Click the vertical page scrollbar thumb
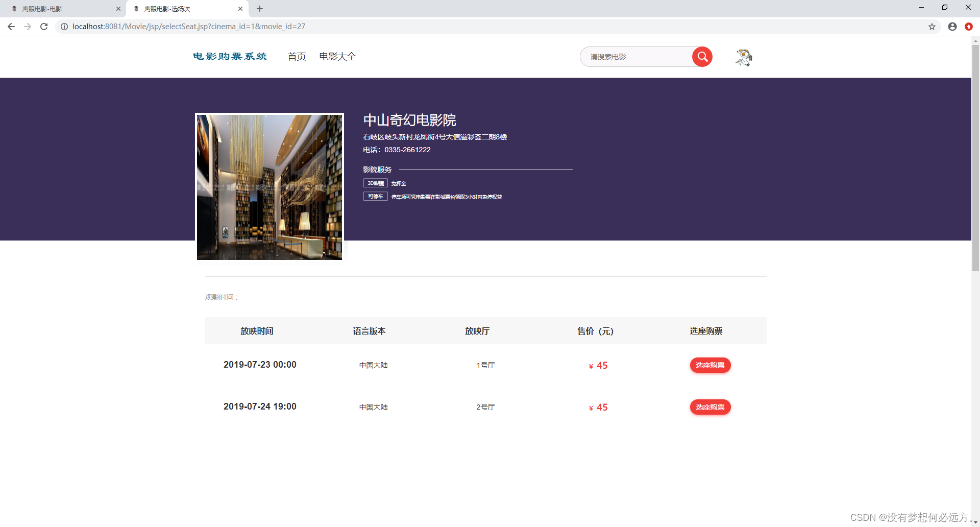Screen dimensions: 980x527 tap(975, 157)
